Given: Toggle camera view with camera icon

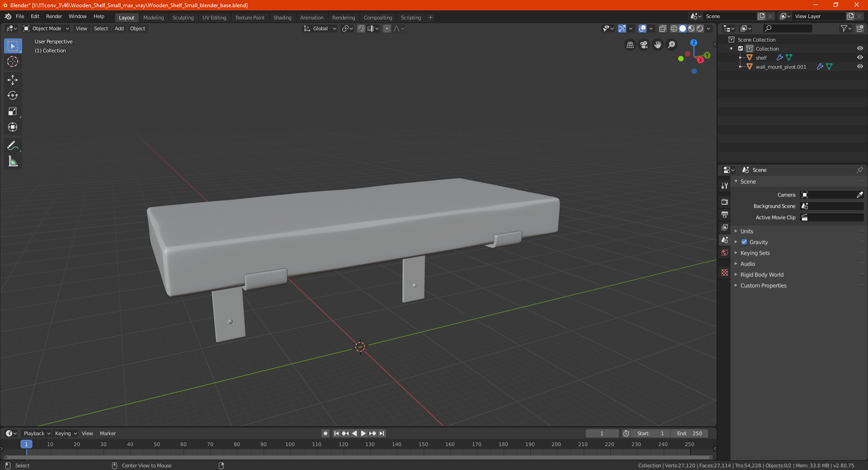Looking at the screenshot, I should click(644, 45).
